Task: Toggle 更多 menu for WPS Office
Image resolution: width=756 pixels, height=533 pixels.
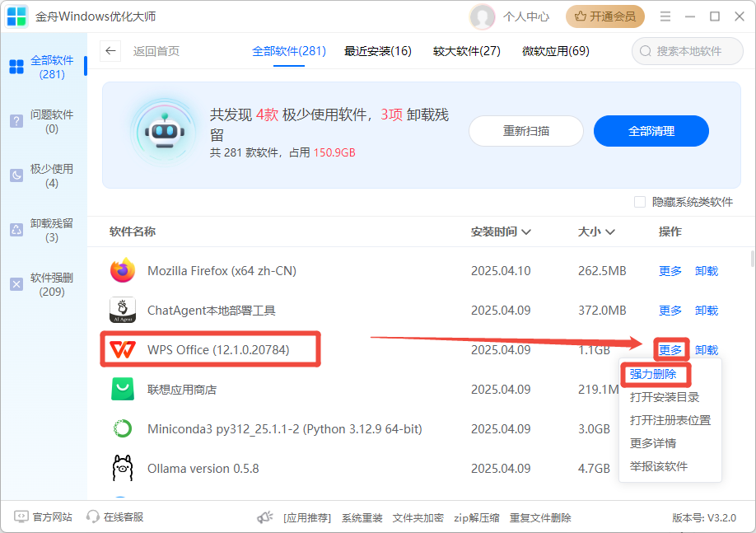Action: click(x=670, y=350)
